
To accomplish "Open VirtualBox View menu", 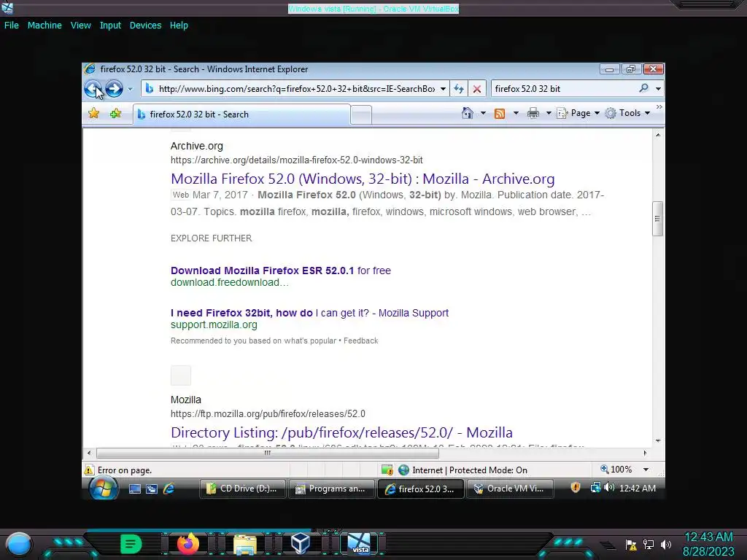I will (x=80, y=26).
